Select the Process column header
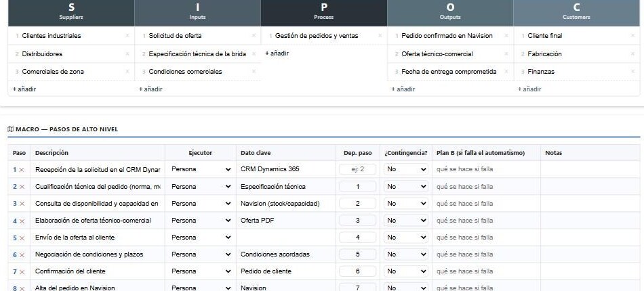 coord(324,12)
